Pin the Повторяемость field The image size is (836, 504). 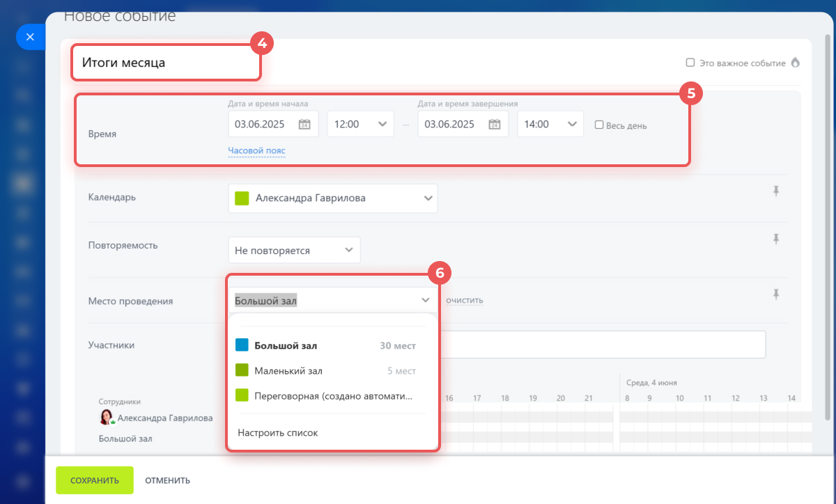click(776, 239)
